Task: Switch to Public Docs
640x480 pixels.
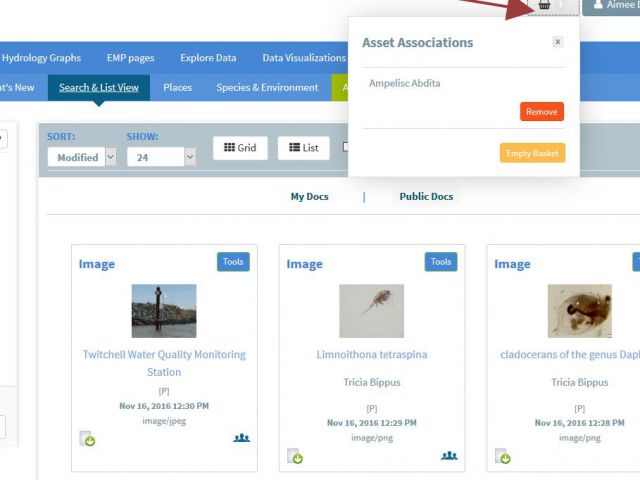Action: pyautogui.click(x=426, y=196)
